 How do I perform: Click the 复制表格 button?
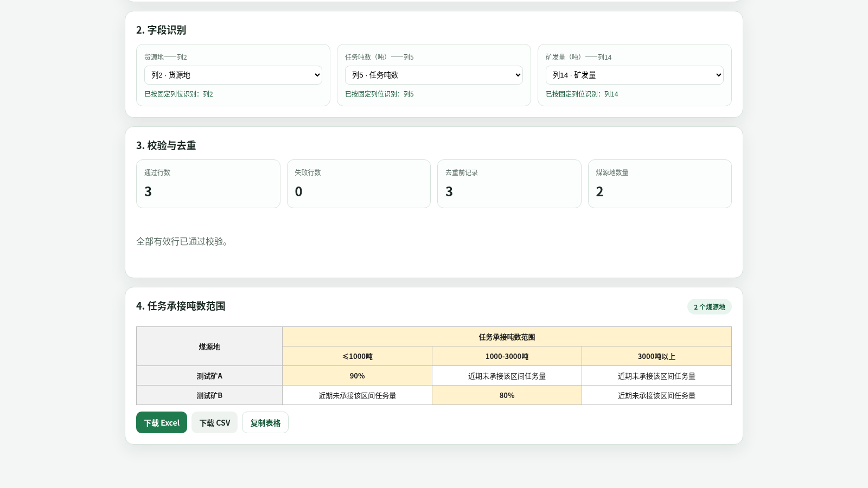(x=265, y=422)
